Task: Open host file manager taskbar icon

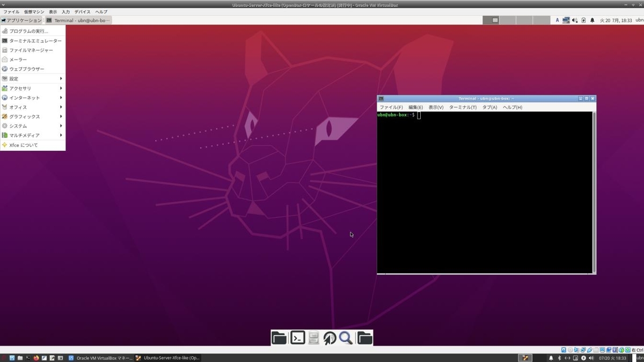Action: [x=20, y=358]
